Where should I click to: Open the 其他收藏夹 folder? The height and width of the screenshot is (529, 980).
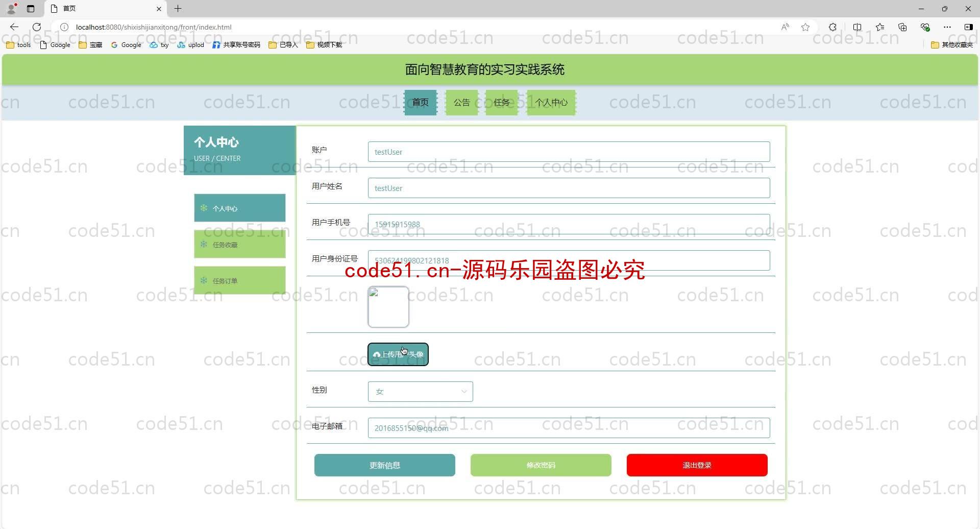point(952,45)
